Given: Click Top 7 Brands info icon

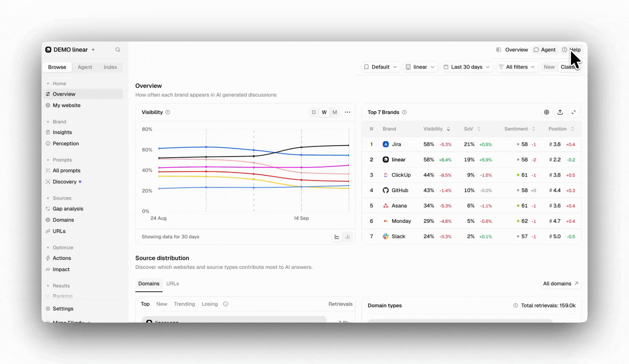Looking at the screenshot, I should pos(404,112).
